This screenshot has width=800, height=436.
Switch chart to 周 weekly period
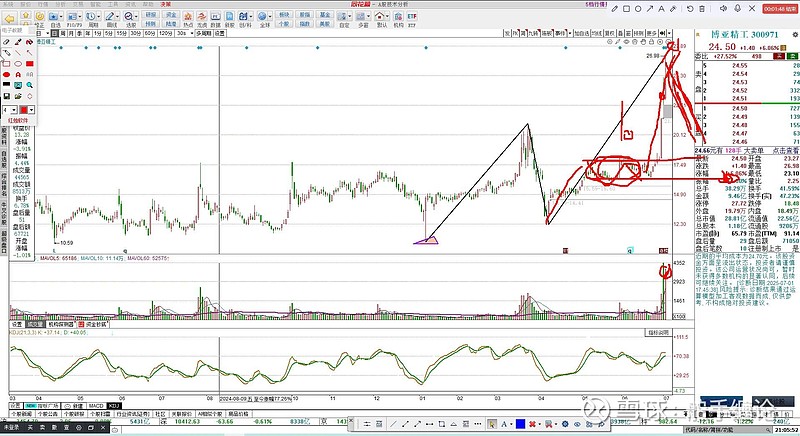click(63, 33)
